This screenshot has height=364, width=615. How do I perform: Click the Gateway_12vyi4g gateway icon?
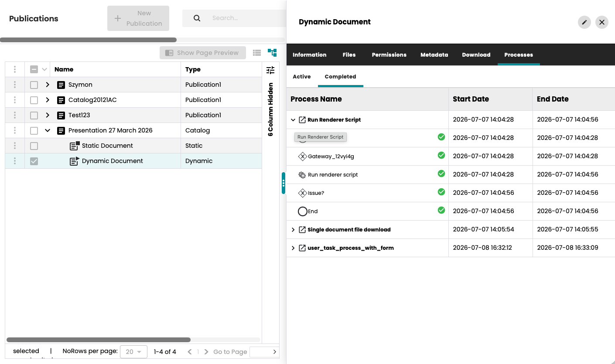click(302, 156)
